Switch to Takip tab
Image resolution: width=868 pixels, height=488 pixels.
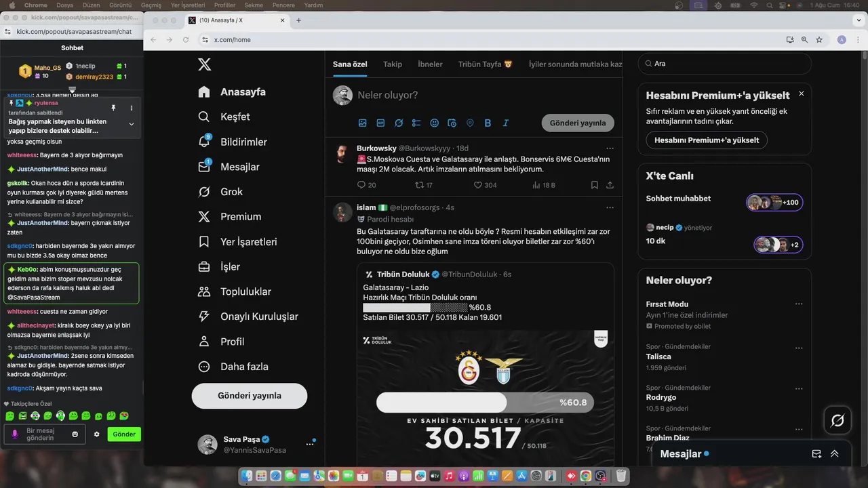click(x=393, y=64)
